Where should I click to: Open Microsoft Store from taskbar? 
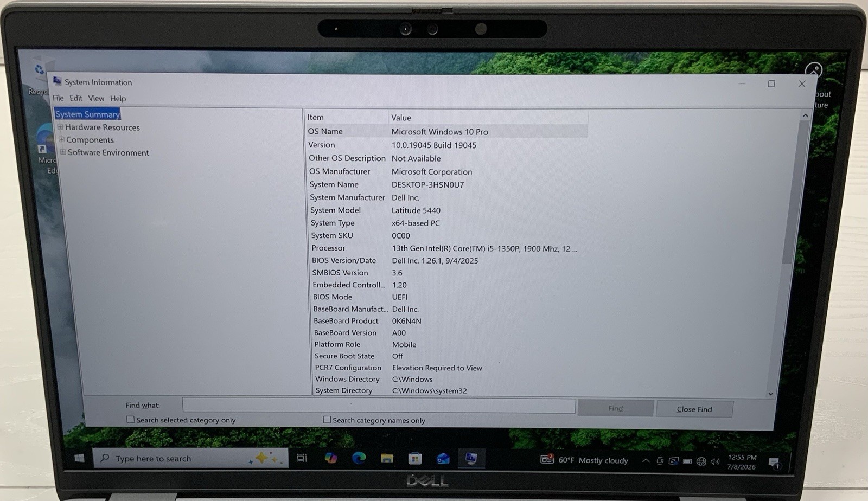point(415,459)
